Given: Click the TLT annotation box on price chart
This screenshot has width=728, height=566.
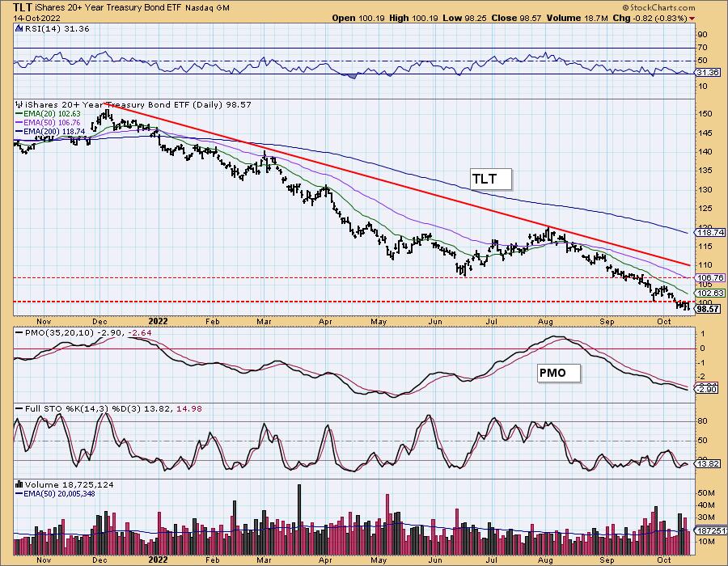Looking at the screenshot, I should tap(491, 179).
